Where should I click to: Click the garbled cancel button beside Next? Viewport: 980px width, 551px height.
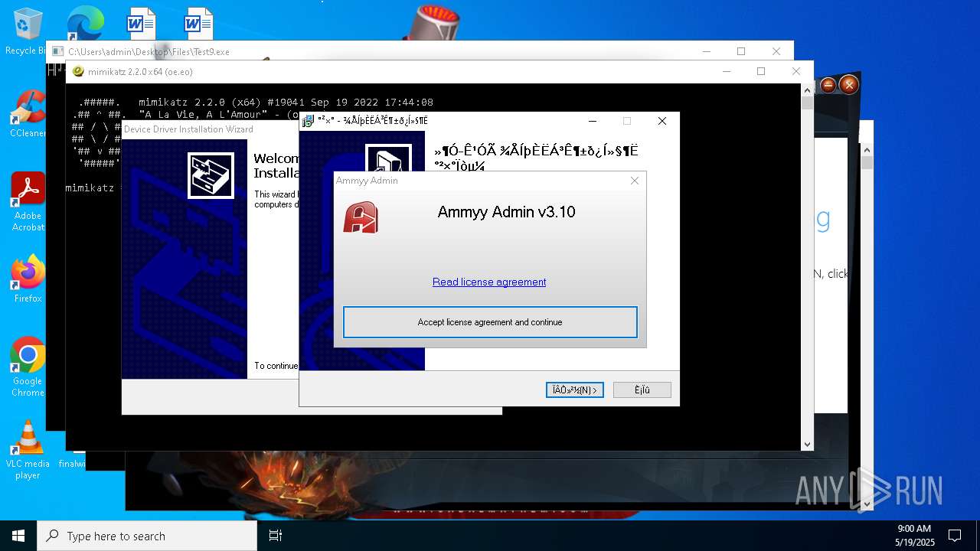coord(642,390)
